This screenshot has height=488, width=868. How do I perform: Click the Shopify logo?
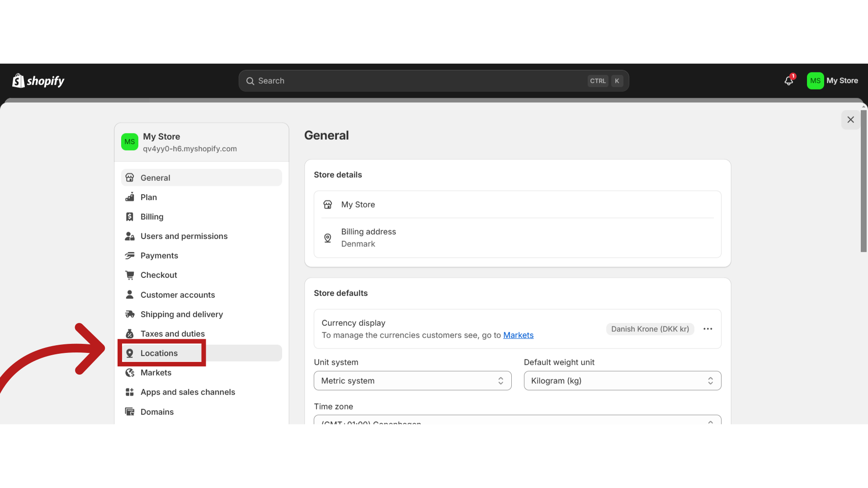(38, 81)
